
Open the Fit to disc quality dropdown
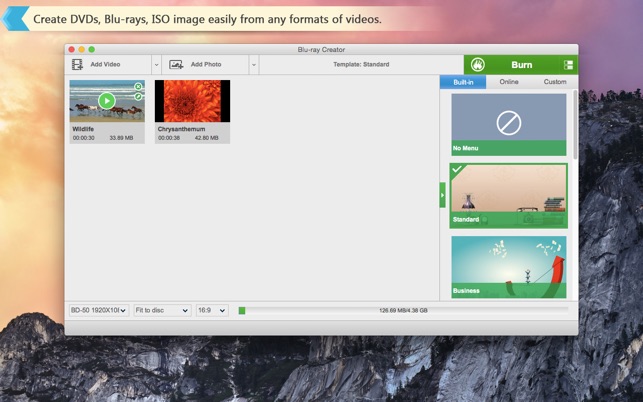click(162, 311)
